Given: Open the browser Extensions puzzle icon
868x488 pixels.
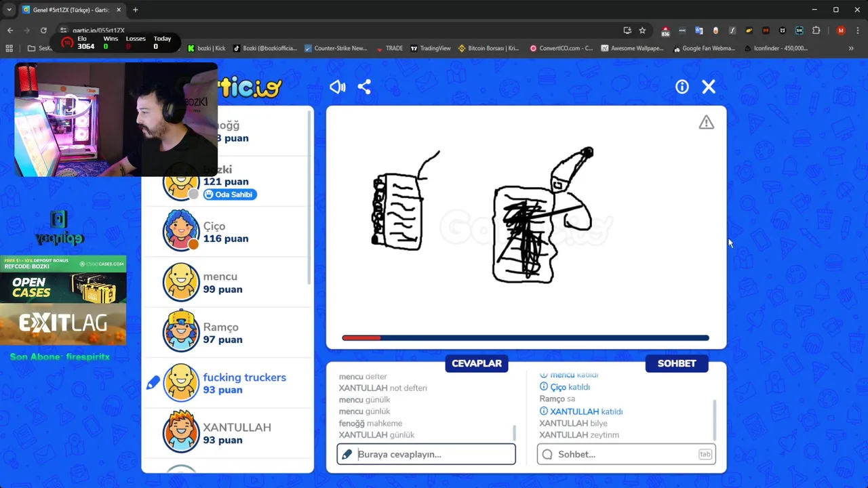Looking at the screenshot, I should click(x=816, y=30).
